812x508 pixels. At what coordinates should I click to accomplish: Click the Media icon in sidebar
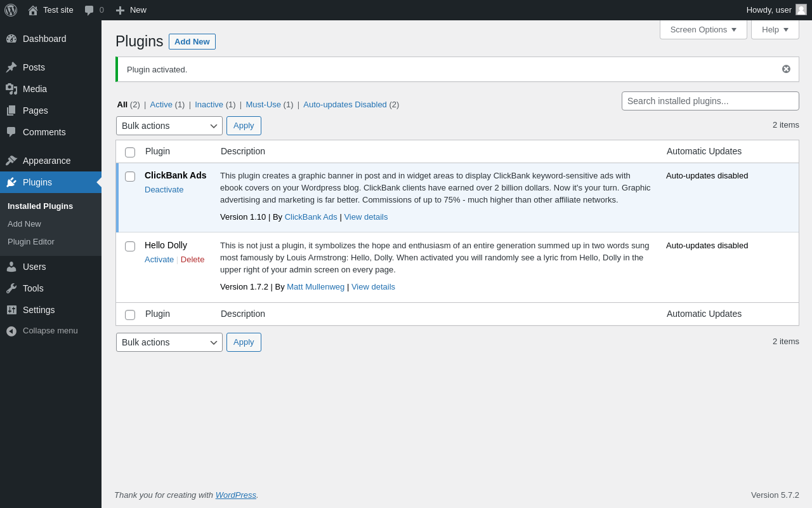click(11, 89)
